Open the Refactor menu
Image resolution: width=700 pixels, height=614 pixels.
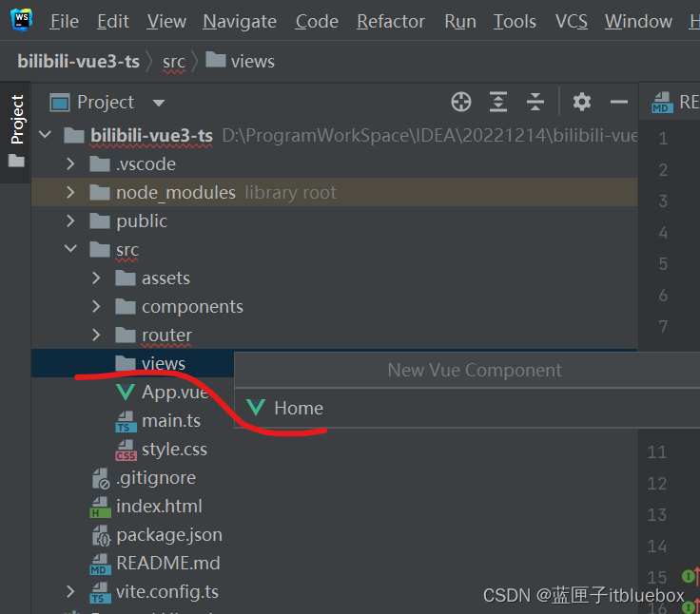392,21
